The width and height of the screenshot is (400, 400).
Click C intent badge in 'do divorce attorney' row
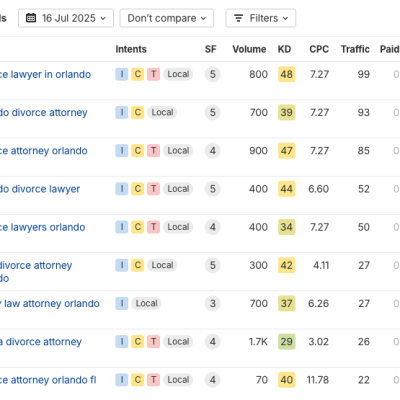138,113
